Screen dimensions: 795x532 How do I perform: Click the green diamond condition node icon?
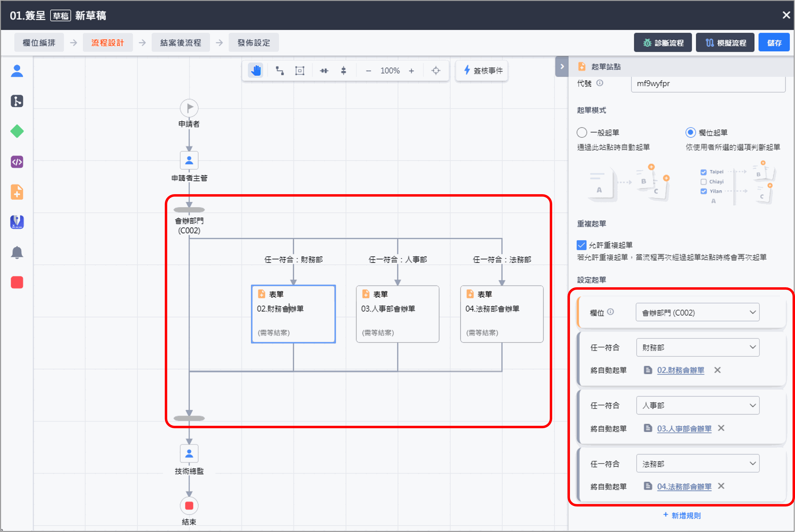coord(17,131)
